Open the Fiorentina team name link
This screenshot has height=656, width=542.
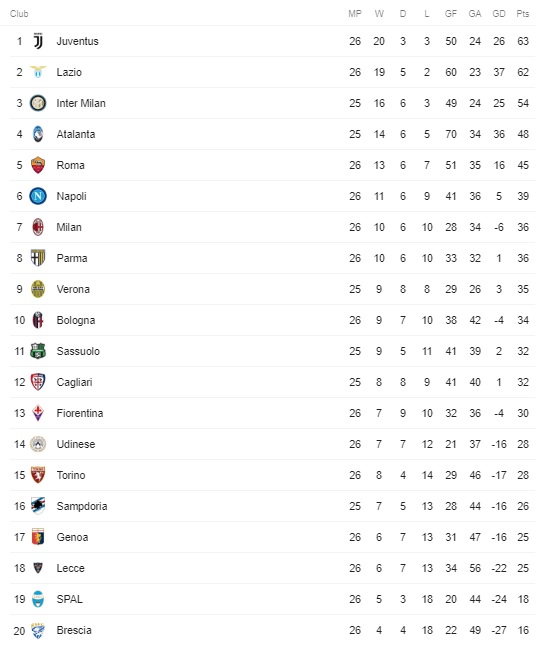[x=80, y=413]
